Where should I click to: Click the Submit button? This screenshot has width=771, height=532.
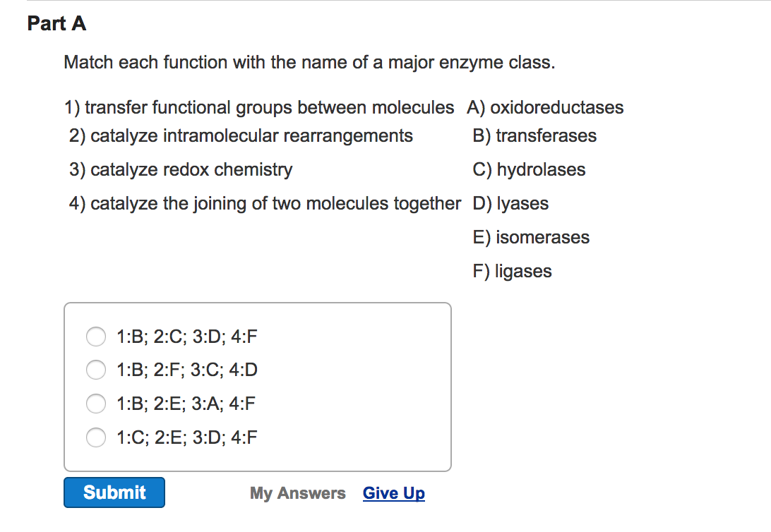[x=114, y=492]
